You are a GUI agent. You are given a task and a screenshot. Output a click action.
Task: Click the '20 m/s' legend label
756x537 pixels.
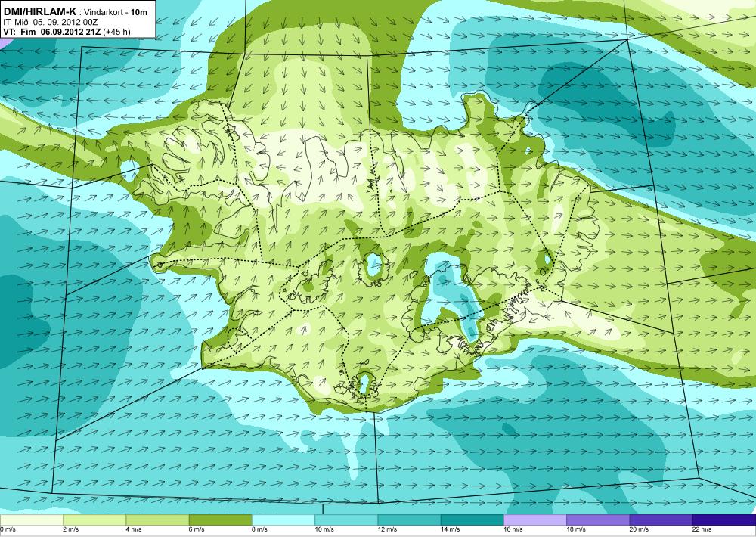pyautogui.click(x=640, y=529)
